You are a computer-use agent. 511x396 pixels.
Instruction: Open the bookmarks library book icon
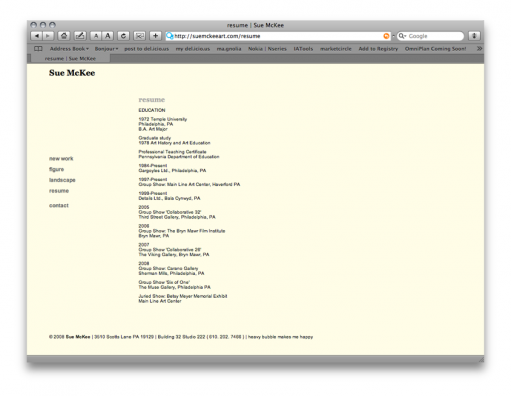pyautogui.click(x=38, y=49)
